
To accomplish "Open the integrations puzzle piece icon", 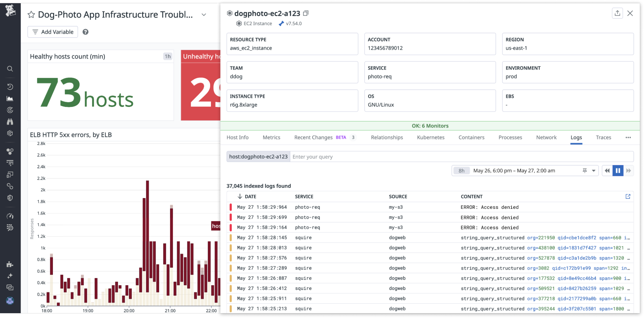I will pos(10,265).
